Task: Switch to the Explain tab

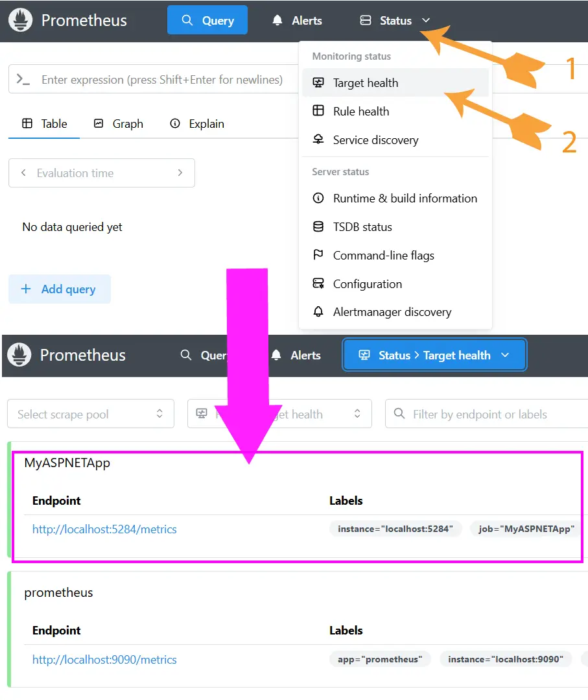Action: click(x=197, y=123)
